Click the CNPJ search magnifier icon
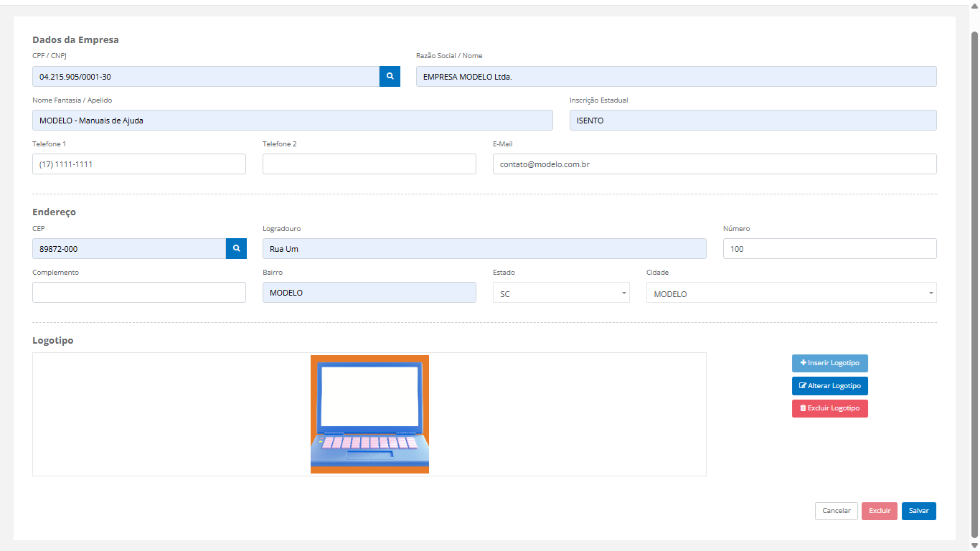Viewport: 980px width, 551px height. click(390, 77)
